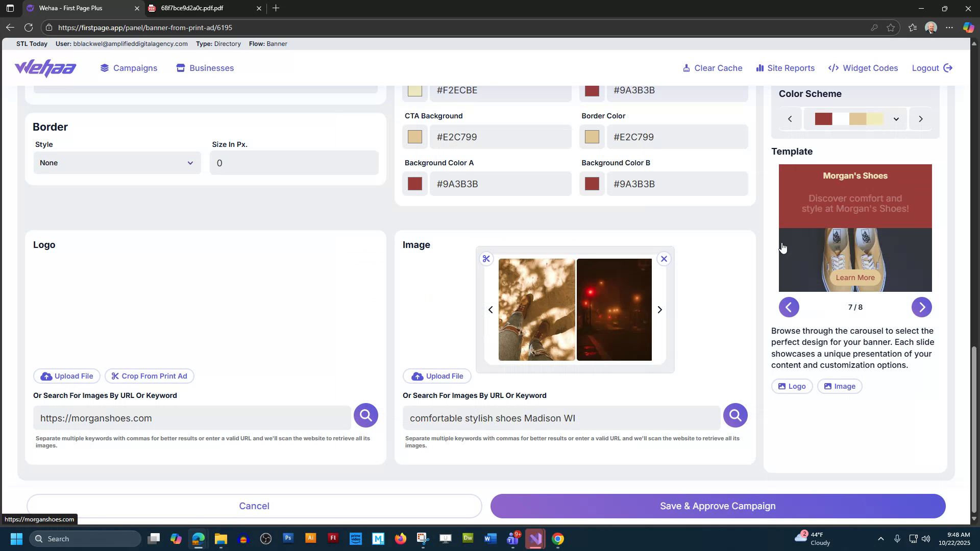This screenshot has height=551, width=980.
Task: Click the Crop From Print Ad button
Action: 149,376
